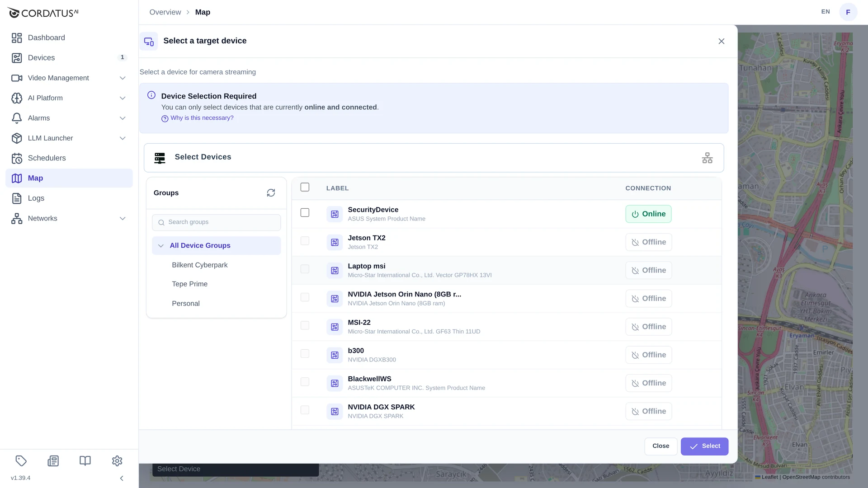Collapse the sidebar with the left arrow
This screenshot has width=868, height=488.
[x=122, y=478]
